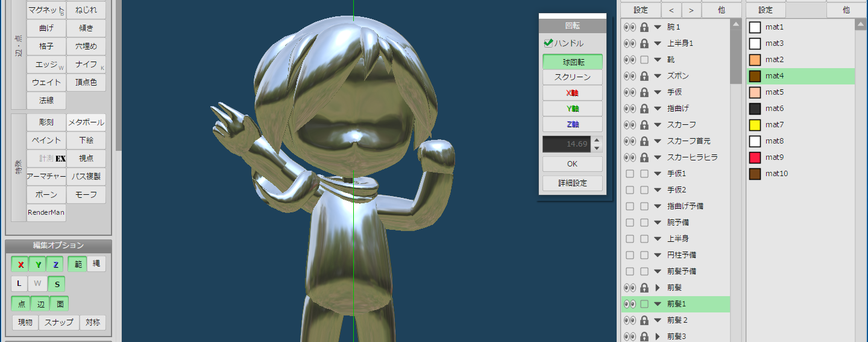Image resolution: width=868 pixels, height=342 pixels.
Task: Hide the 指曲げ object via eye icon
Action: point(630,109)
